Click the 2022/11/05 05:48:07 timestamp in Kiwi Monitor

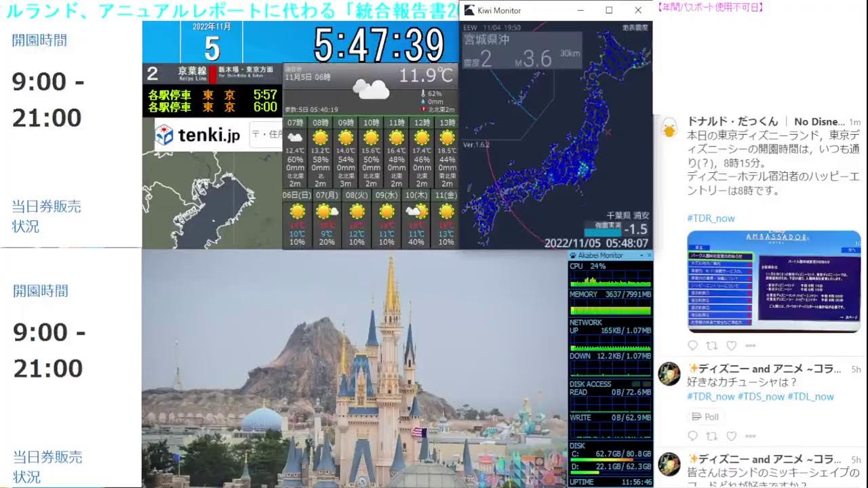596,243
